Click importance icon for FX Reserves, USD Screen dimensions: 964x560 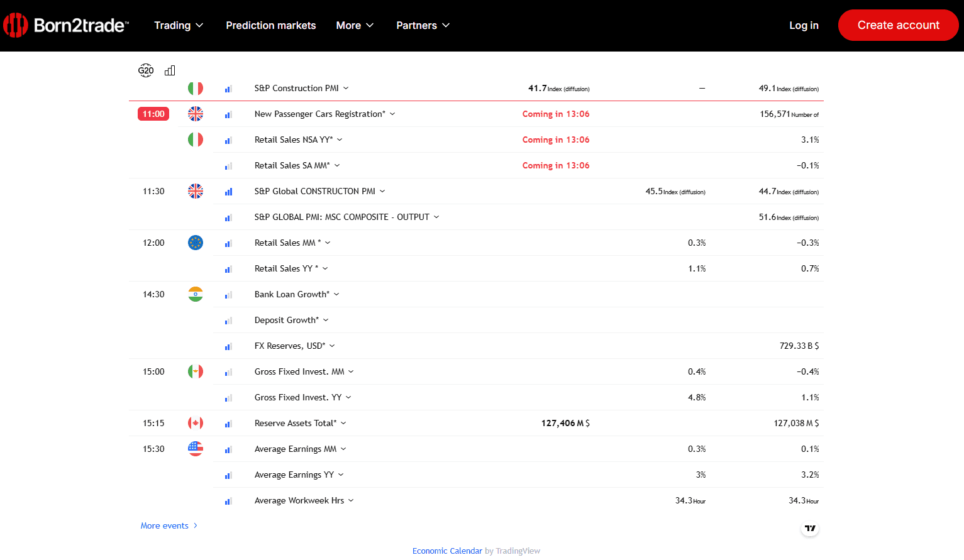click(228, 347)
